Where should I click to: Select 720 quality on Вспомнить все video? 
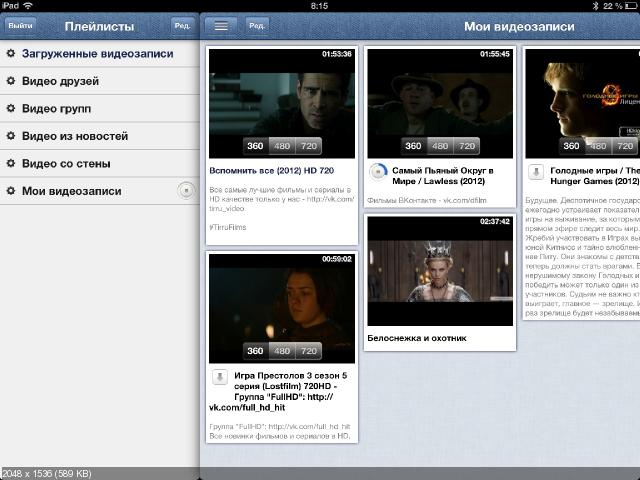tap(309, 146)
